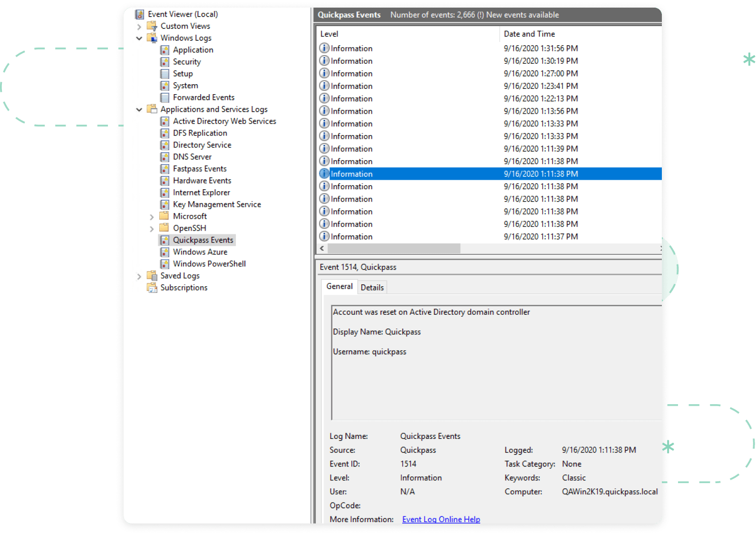
Task: Select the event logged at 1:27:00 PM
Action: click(x=489, y=73)
